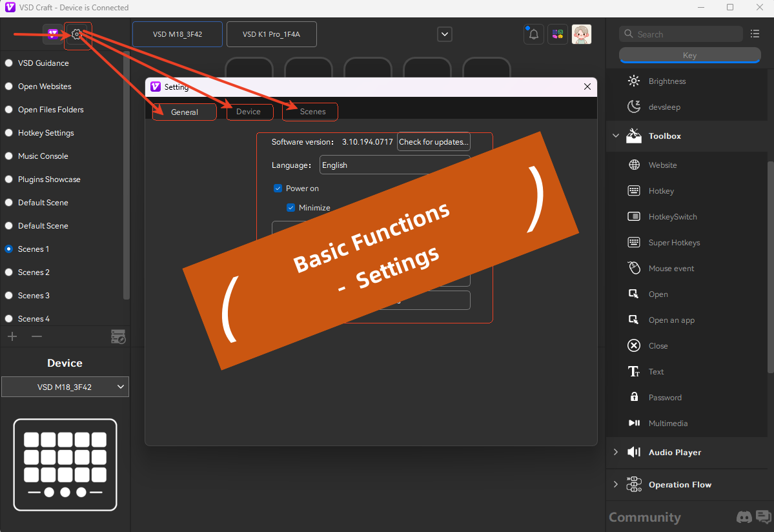Switch to the Device settings tab
Image resolution: width=774 pixels, height=532 pixels.
coord(249,112)
